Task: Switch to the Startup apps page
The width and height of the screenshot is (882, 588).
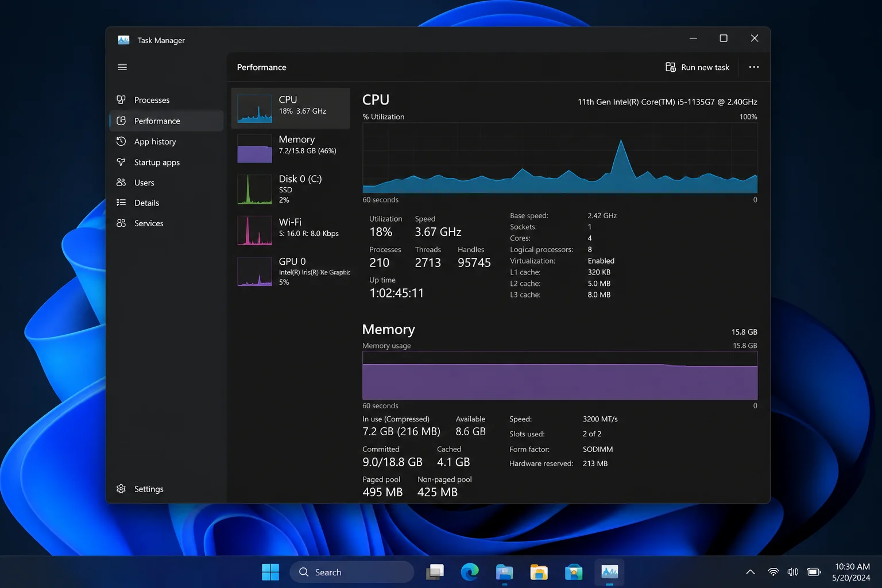Action: click(x=166, y=162)
